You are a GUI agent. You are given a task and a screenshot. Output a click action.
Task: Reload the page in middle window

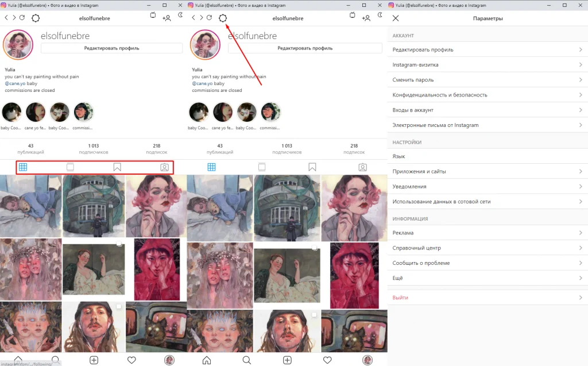click(x=209, y=18)
